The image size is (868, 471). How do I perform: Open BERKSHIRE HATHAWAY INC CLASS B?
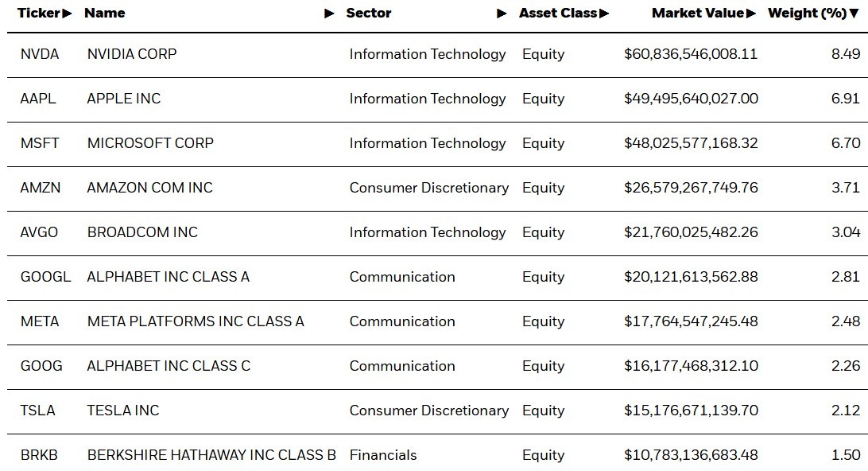point(211,455)
